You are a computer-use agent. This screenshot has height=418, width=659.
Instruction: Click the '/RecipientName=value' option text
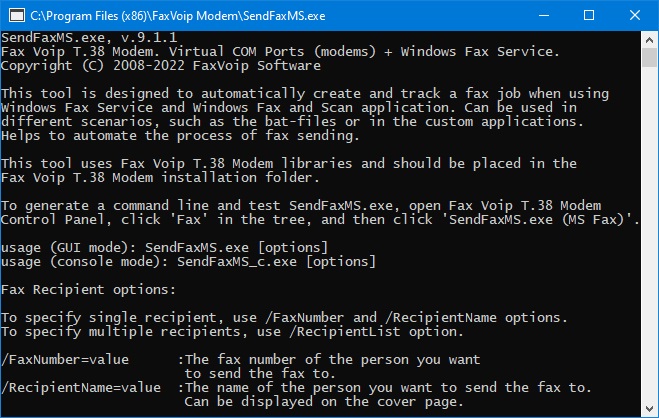coord(81,387)
